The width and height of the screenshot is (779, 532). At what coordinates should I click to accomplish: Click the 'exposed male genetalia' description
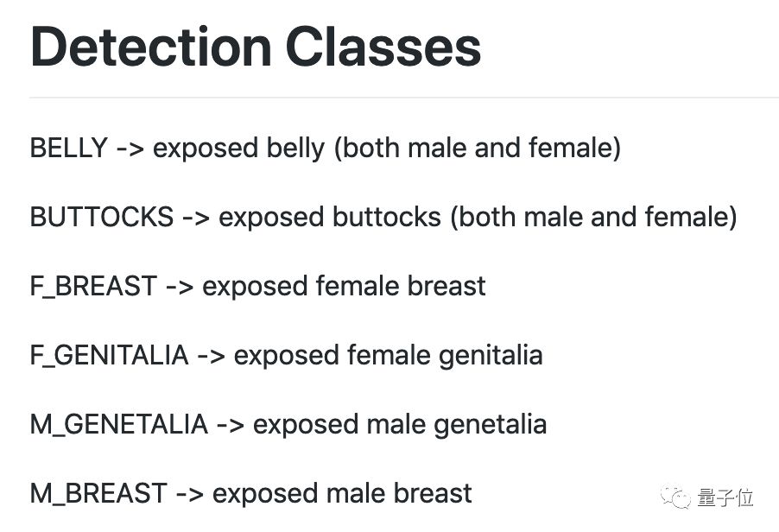399,424
